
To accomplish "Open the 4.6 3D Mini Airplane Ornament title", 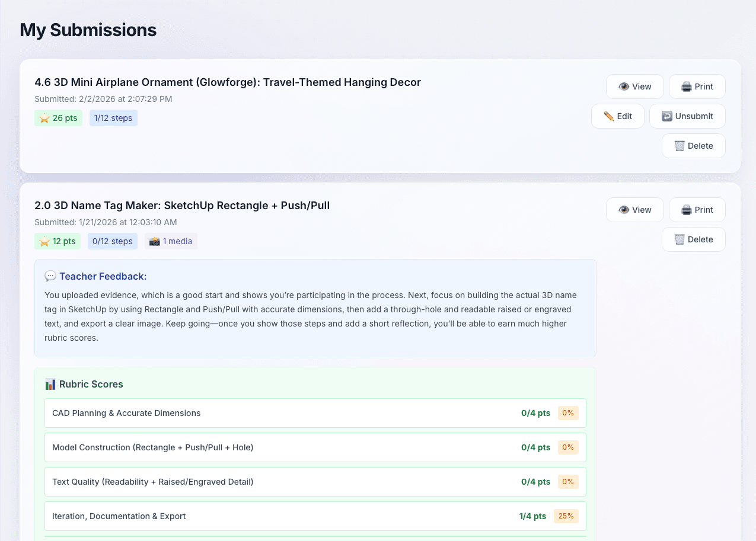I will (x=227, y=82).
